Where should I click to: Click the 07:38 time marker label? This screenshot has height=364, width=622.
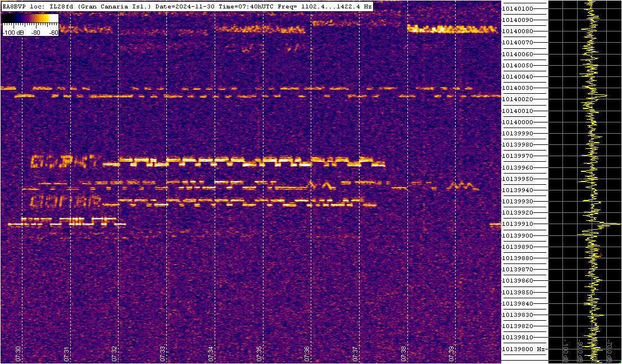pyautogui.click(x=403, y=354)
